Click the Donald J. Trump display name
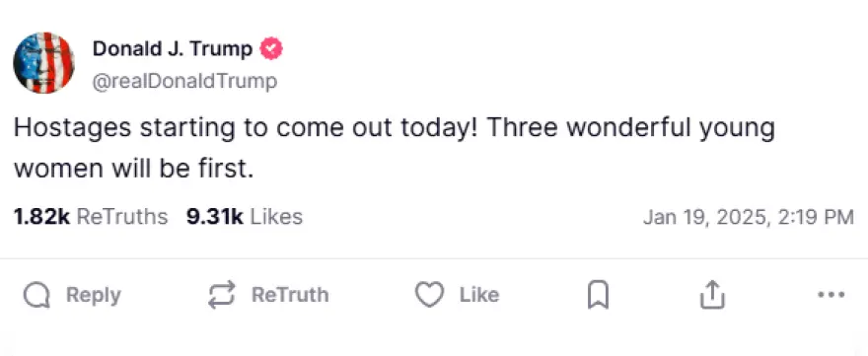The width and height of the screenshot is (868, 356). click(173, 48)
